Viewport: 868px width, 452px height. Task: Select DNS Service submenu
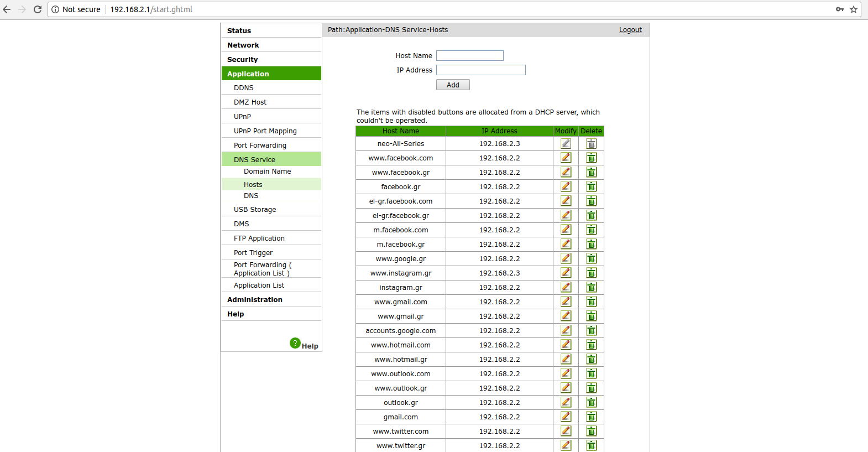pos(271,159)
